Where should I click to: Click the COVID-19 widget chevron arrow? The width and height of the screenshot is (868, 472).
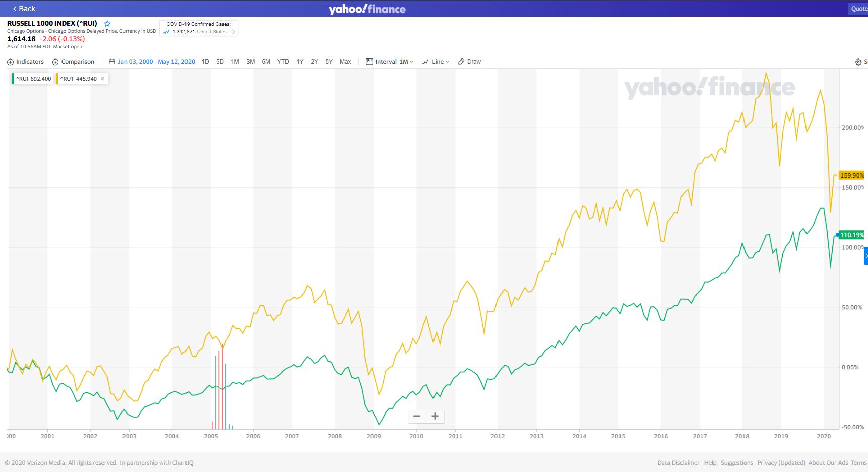point(234,32)
